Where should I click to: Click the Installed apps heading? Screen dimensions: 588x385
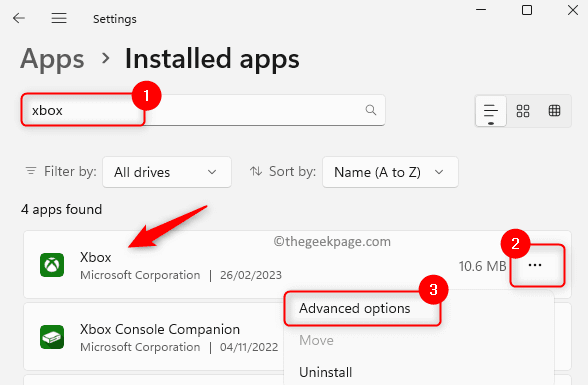pos(212,58)
